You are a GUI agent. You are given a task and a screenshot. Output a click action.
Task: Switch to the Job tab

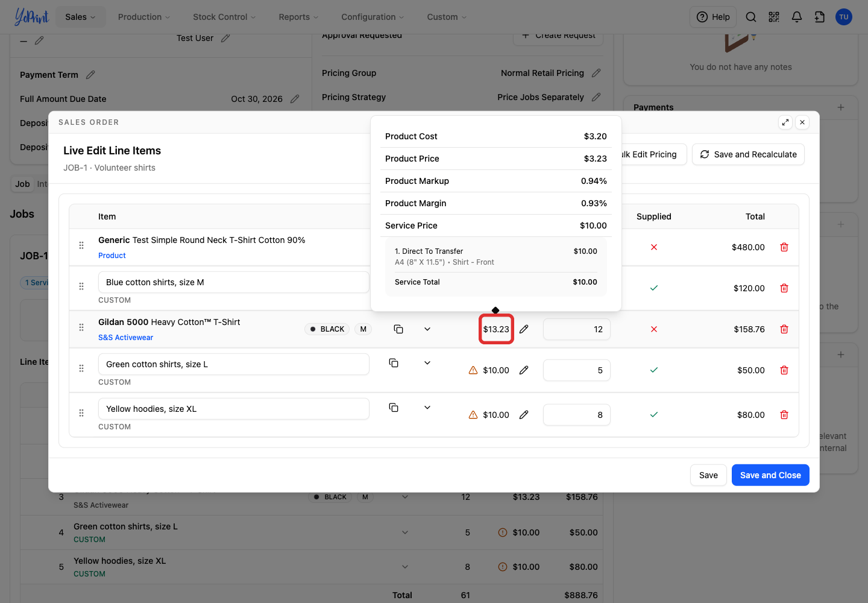23,184
